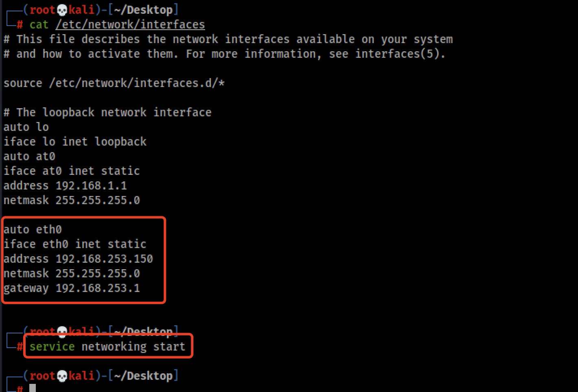
Task: Click the "interfaces(5)" reference in the comment
Action: pos(400,54)
